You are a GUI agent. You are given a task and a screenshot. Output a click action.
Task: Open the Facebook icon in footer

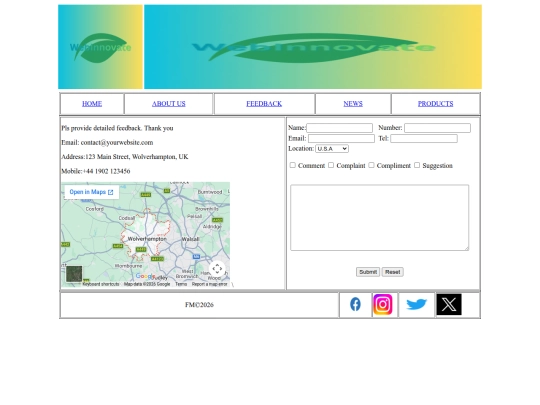click(x=355, y=304)
